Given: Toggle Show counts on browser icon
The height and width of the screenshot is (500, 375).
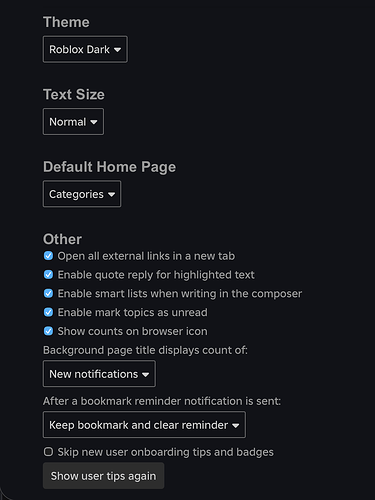Looking at the screenshot, I should (x=48, y=331).
